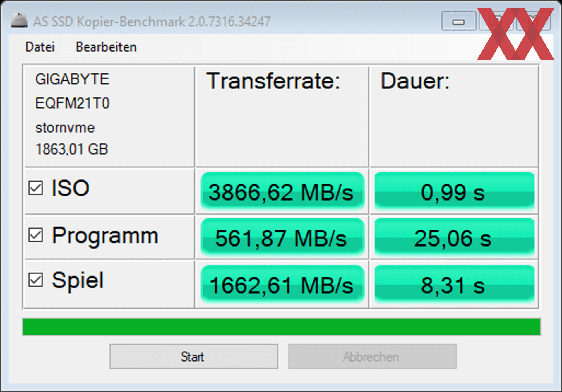Open the Datei menu

40,47
